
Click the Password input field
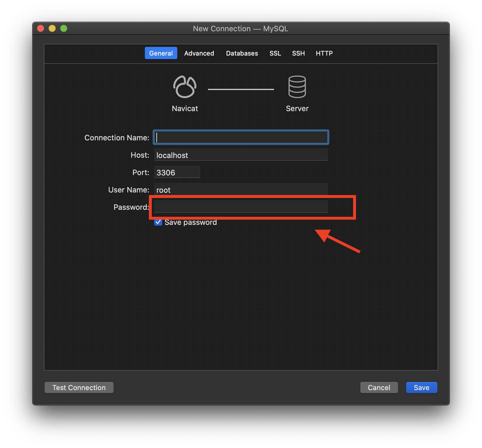click(241, 207)
